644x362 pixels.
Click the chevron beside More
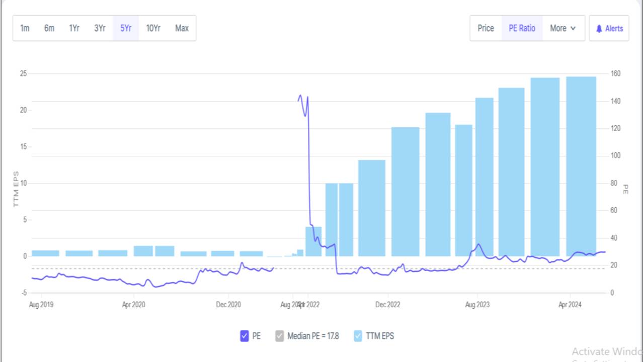(x=573, y=29)
